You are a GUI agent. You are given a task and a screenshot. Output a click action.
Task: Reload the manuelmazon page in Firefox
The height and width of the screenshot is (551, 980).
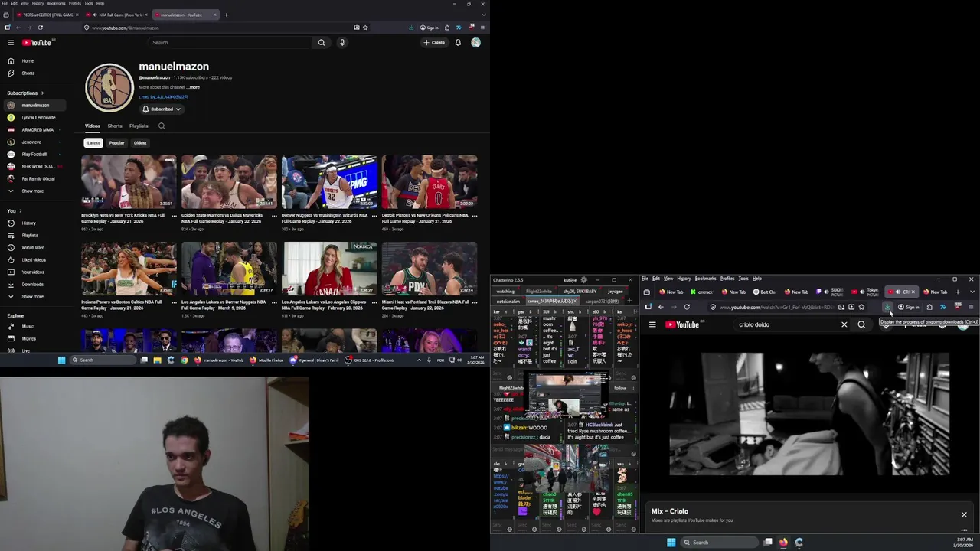pos(41,28)
